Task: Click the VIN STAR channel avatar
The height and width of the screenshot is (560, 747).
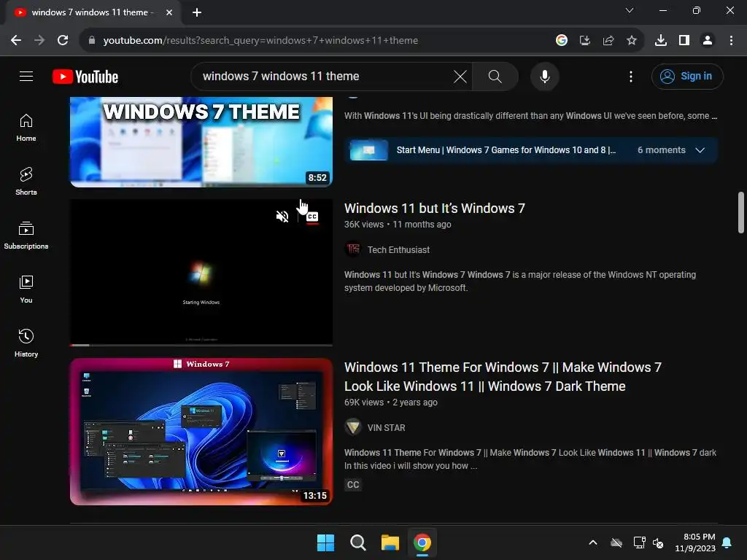Action: pyautogui.click(x=353, y=427)
